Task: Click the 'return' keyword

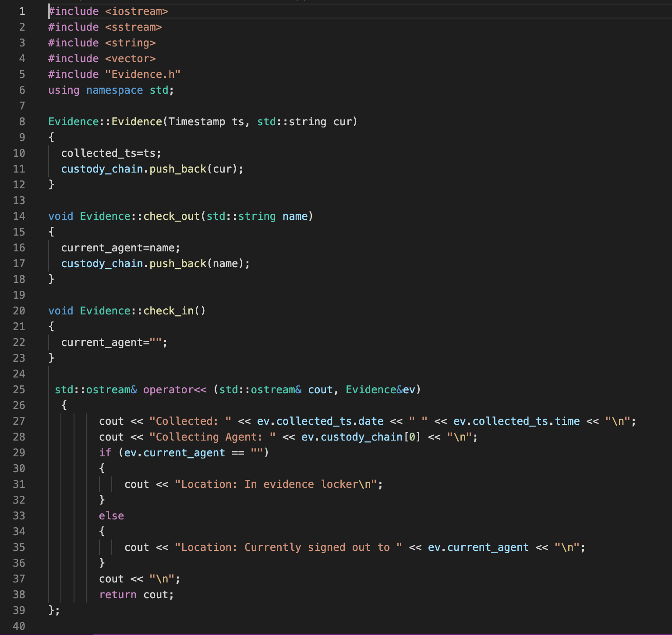Action: click(118, 595)
